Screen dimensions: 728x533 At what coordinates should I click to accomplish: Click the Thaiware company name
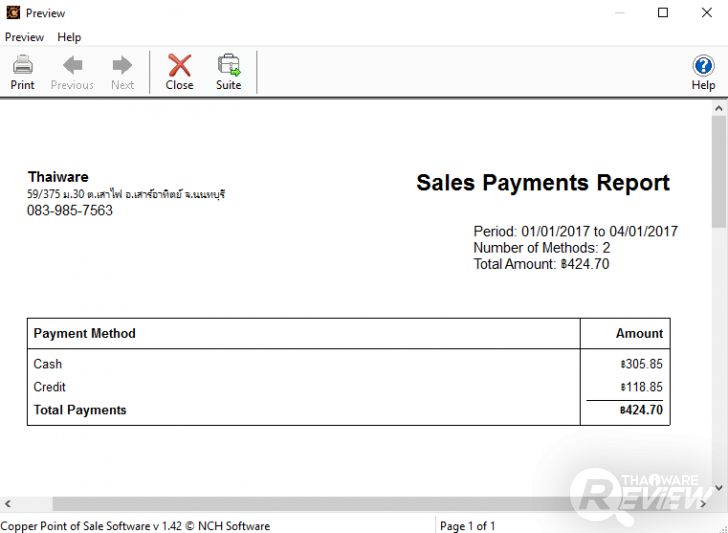[x=58, y=177]
